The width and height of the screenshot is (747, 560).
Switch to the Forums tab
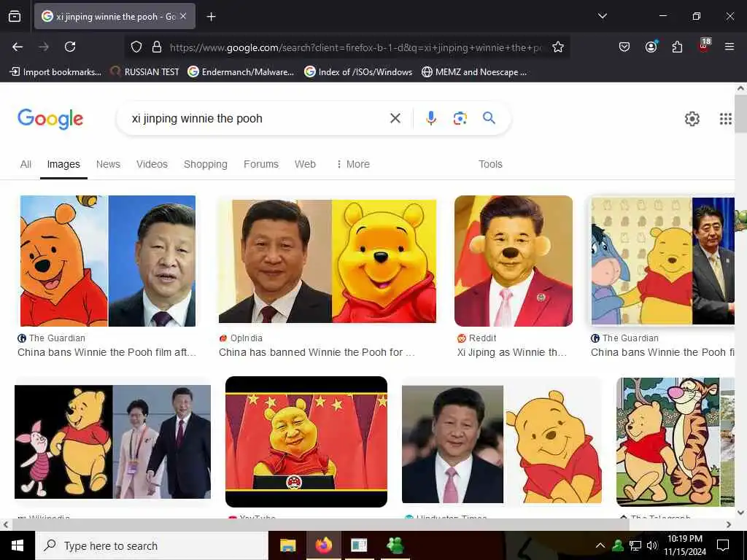pos(261,164)
